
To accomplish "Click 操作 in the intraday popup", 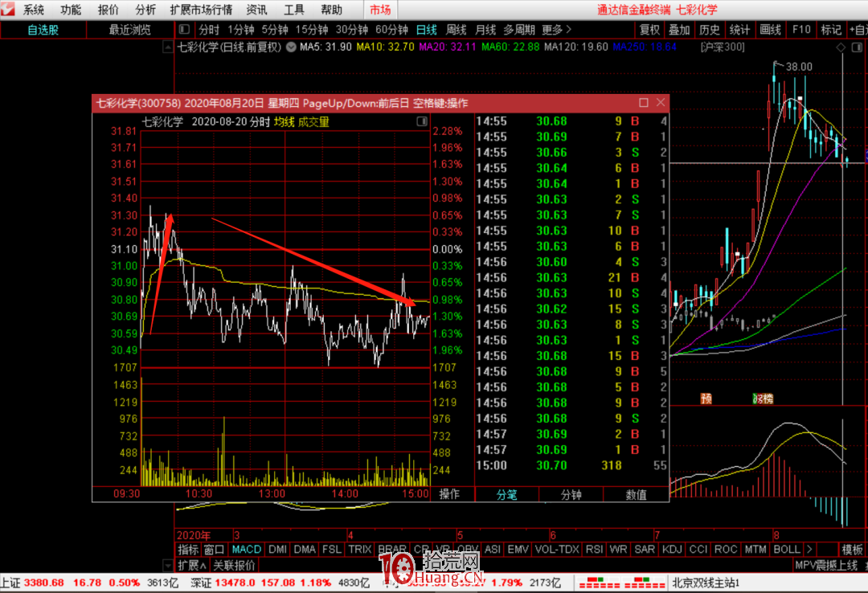I will [x=449, y=494].
